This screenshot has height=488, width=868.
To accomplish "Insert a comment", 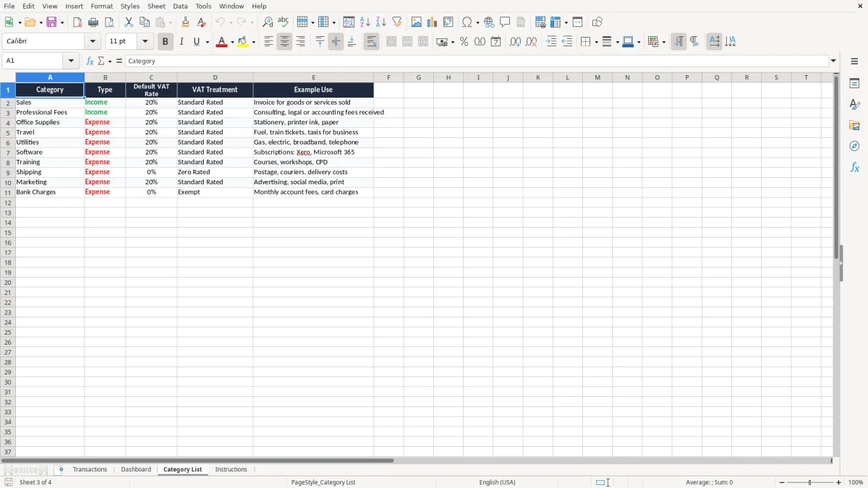I will (x=506, y=22).
